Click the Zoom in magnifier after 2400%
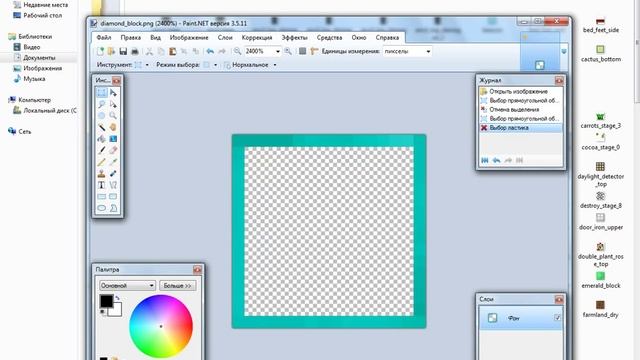Screen dimensions: 640x360 [288, 51]
